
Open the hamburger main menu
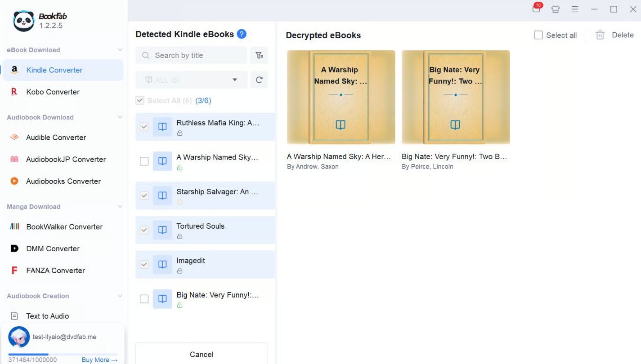tap(575, 9)
